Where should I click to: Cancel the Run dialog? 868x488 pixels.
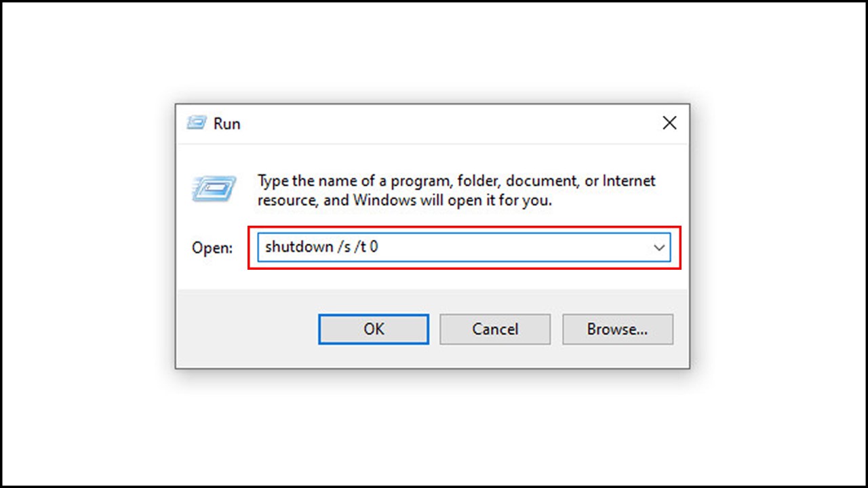point(495,329)
